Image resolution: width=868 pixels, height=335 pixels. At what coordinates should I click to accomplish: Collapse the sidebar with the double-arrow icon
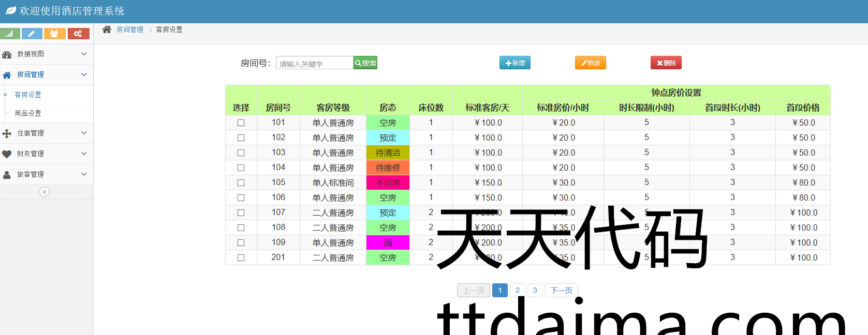click(45, 192)
